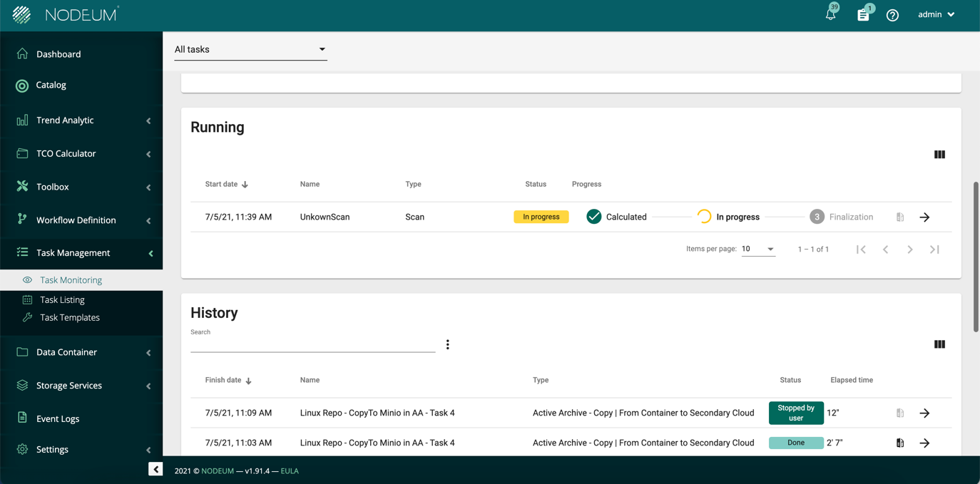Open the History search options menu
Image resolution: width=980 pixels, height=484 pixels.
(x=447, y=345)
